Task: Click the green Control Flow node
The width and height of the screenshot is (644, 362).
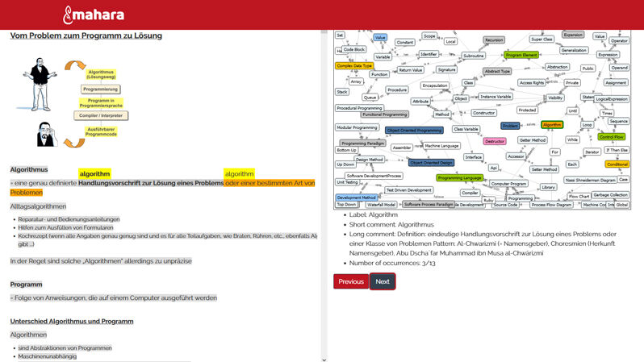Action: coord(613,137)
